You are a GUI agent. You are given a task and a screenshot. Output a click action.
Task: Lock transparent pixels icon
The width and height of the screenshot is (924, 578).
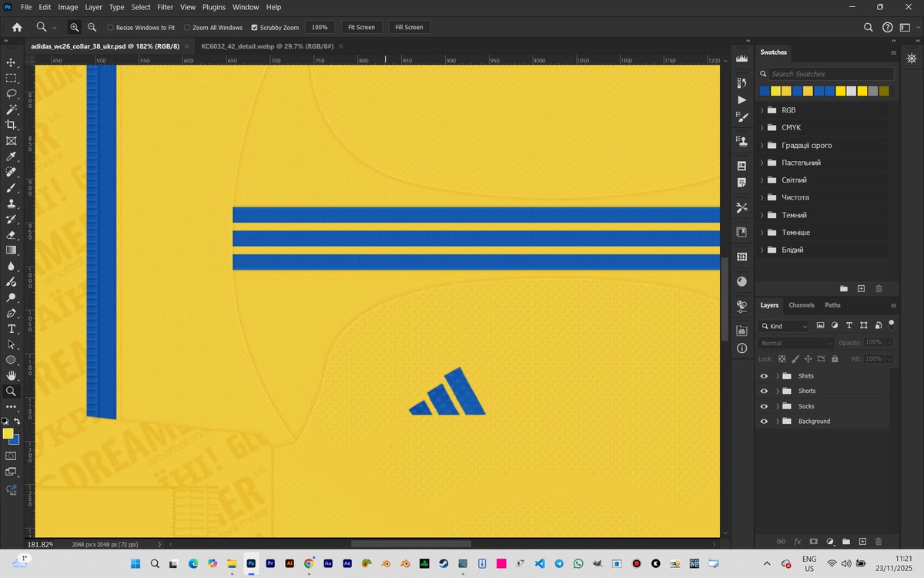coord(782,359)
